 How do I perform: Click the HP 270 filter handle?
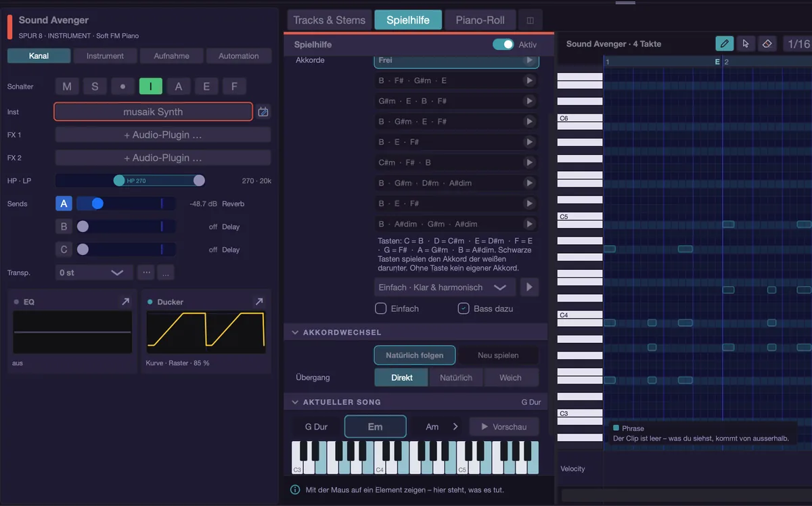pyautogui.click(x=119, y=181)
